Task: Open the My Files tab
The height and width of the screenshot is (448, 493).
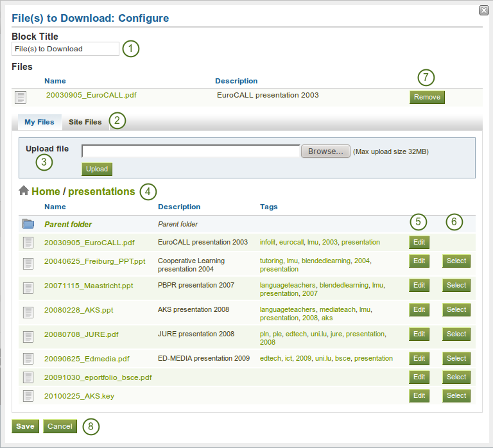Action: click(39, 122)
